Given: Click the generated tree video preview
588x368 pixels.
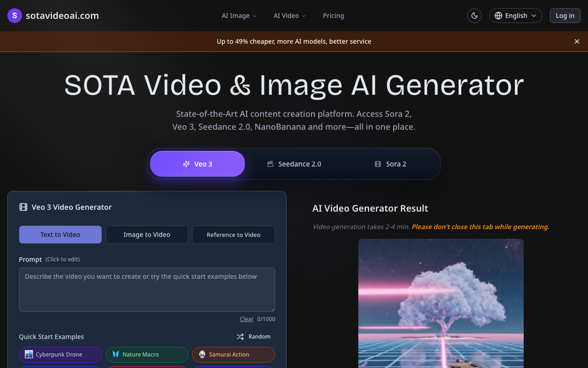Looking at the screenshot, I should tap(441, 303).
